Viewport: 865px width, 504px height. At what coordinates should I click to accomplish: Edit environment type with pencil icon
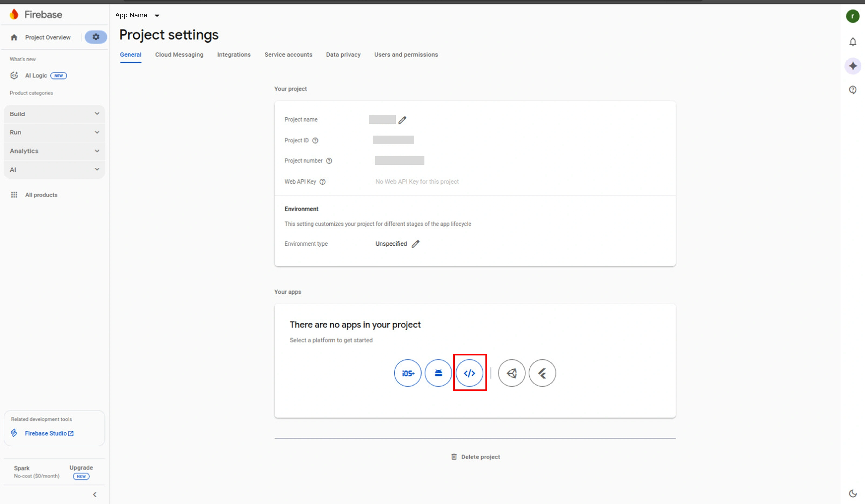tap(415, 244)
